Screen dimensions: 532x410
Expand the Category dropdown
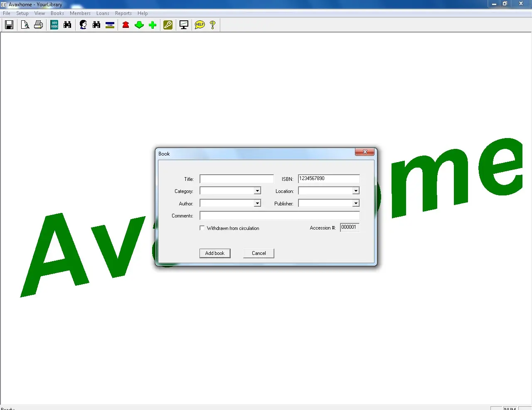pyautogui.click(x=258, y=191)
